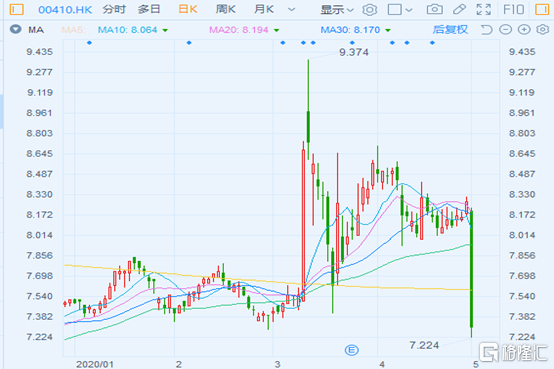Click the undo arrow in the MA bar
The image size is (554, 369).
coord(487,30)
